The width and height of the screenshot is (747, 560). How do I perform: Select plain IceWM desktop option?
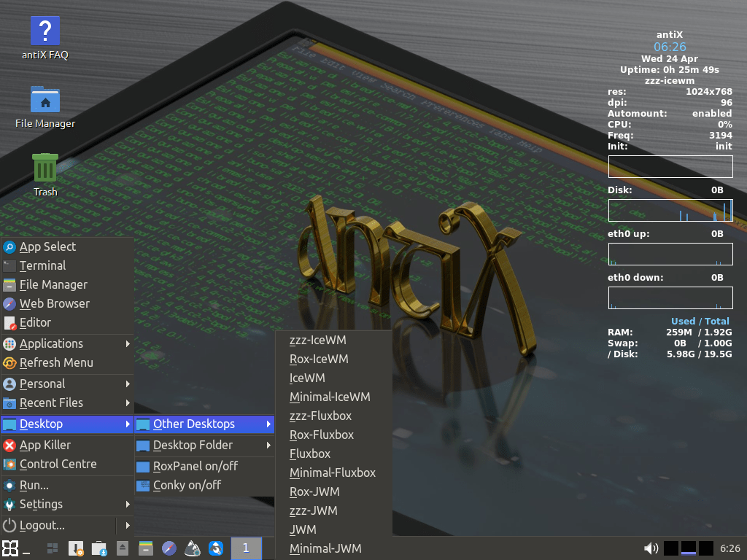(333, 378)
